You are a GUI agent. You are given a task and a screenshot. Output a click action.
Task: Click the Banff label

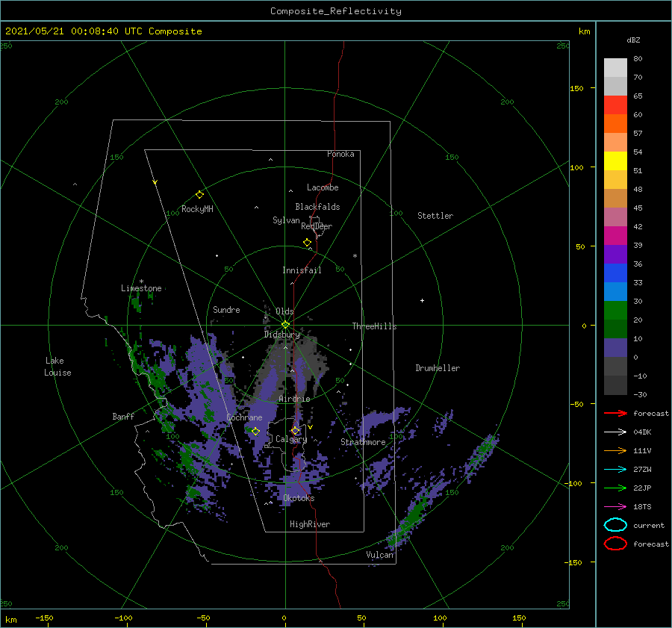pos(123,416)
